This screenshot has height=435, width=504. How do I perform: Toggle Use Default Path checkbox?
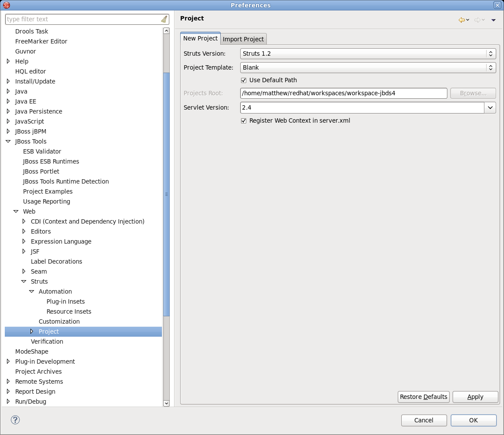(244, 80)
